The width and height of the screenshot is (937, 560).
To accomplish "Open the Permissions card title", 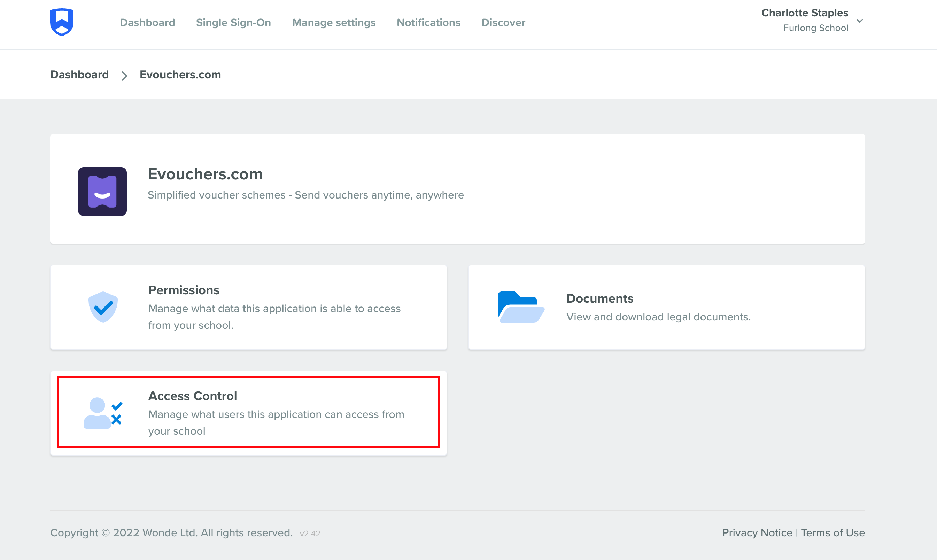I will pos(184,290).
